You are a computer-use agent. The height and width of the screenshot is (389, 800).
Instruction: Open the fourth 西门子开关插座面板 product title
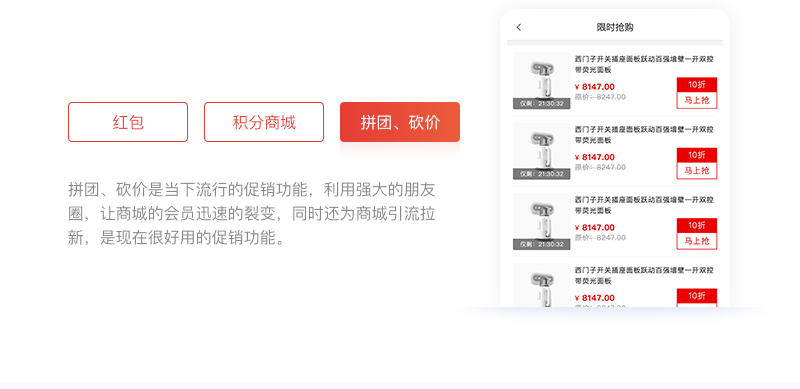[644, 276]
